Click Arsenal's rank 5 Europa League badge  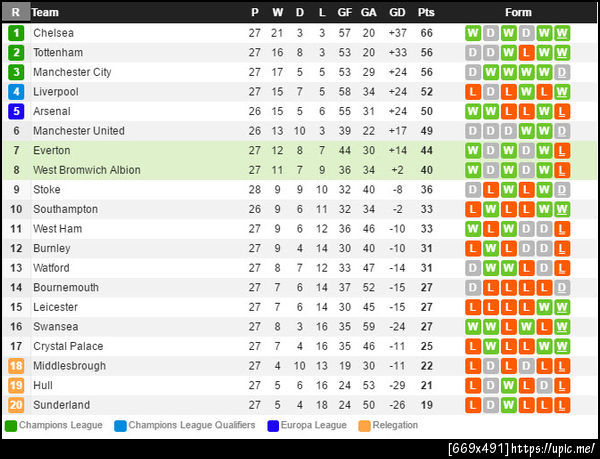16,111
